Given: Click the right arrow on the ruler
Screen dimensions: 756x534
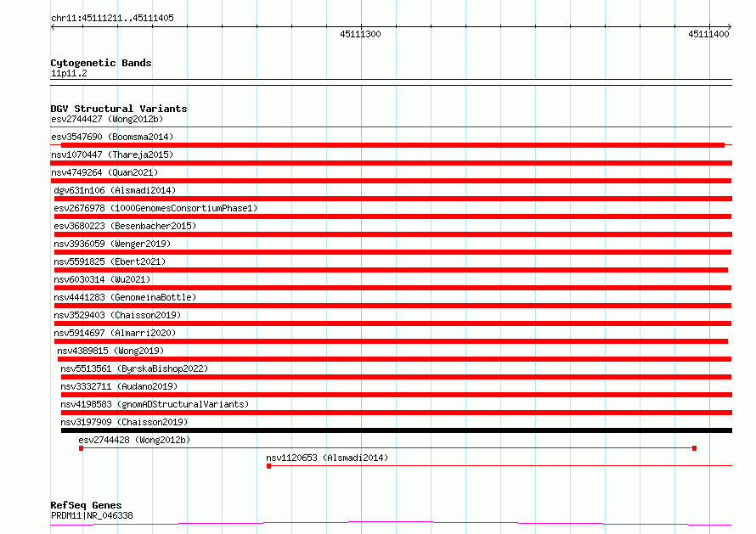Looking at the screenshot, I should click(x=729, y=26).
